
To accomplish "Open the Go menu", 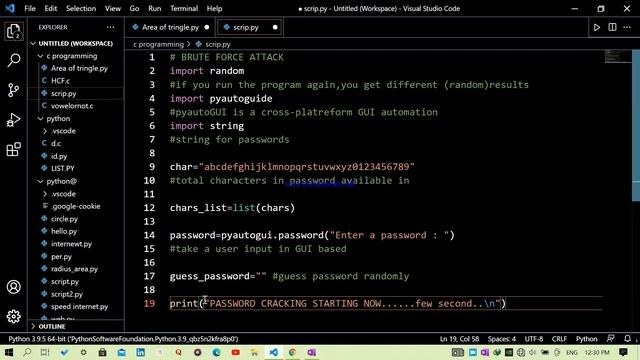I will tap(134, 8).
